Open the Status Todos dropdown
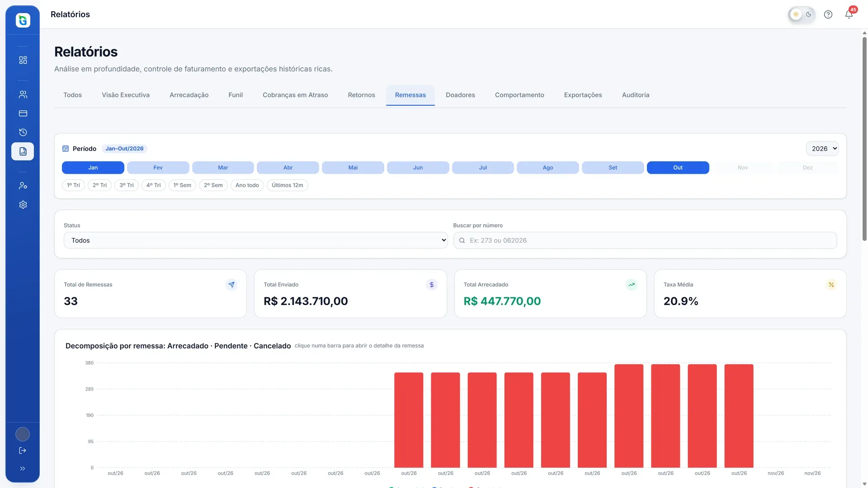This screenshot has height=488, width=868. tap(256, 240)
